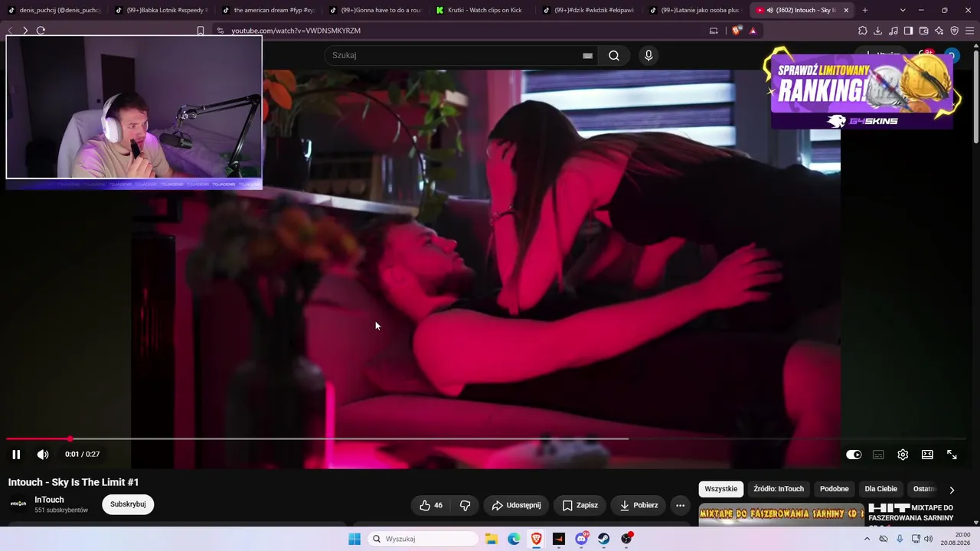This screenshot has width=980, height=551.
Task: Submit search with the magnifier icon
Action: tap(614, 55)
